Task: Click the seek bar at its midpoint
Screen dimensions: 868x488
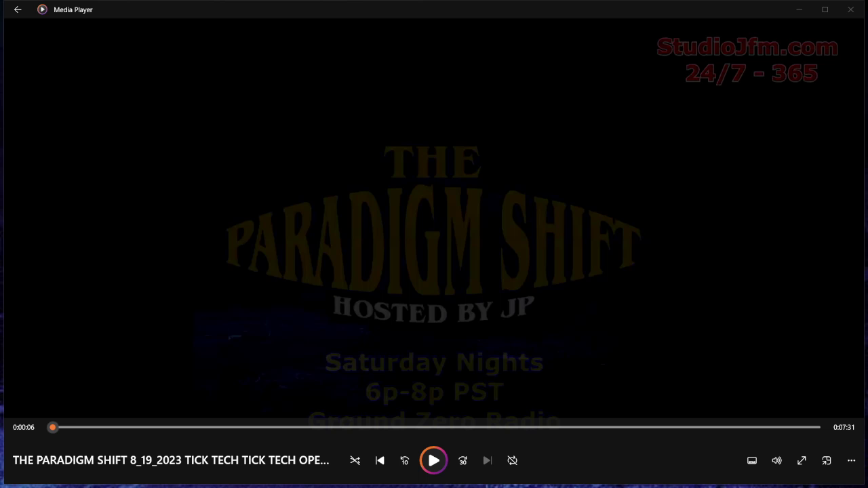Action: [x=436, y=427]
